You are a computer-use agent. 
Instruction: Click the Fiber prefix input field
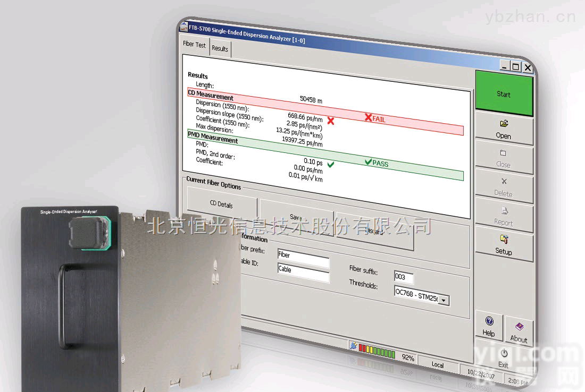(x=303, y=255)
